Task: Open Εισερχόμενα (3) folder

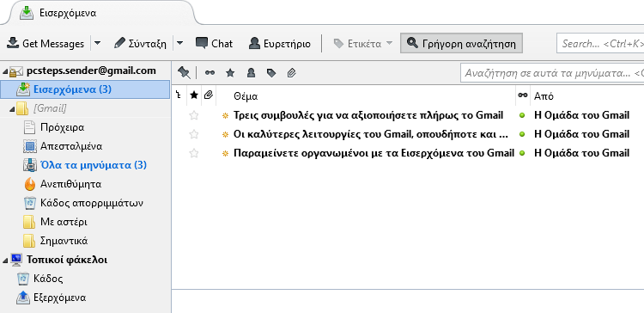Action: tap(85, 89)
